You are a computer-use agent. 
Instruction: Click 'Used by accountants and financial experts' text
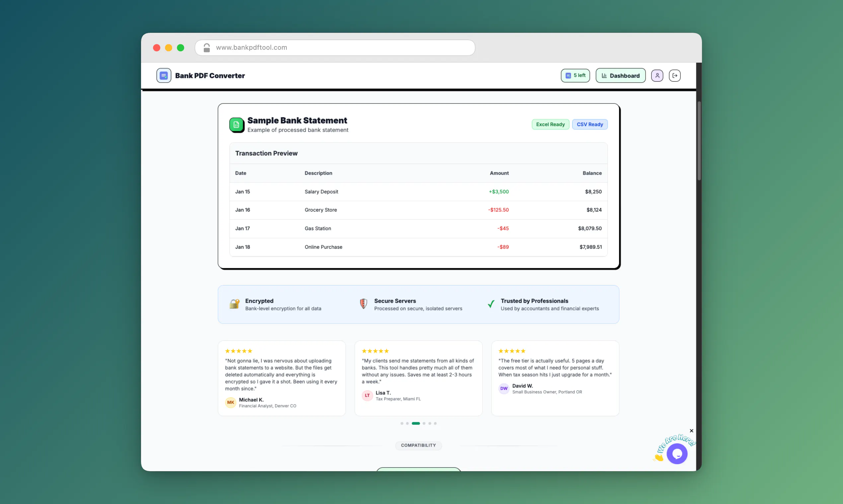550,308
